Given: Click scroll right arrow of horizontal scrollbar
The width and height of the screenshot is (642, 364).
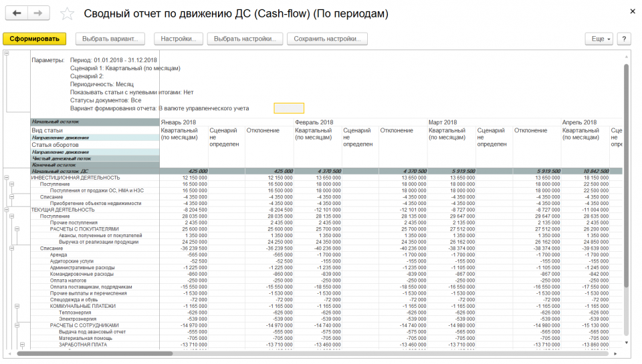Looking at the screenshot, I should (x=615, y=353).
